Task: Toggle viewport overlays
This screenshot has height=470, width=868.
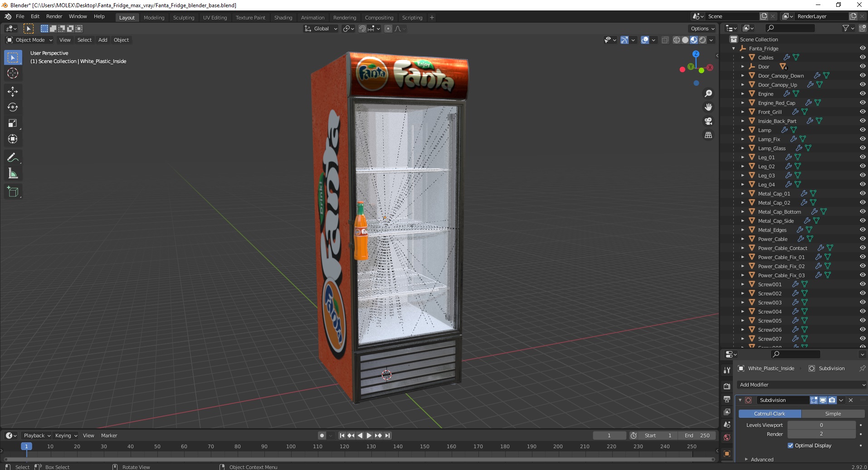Action: pyautogui.click(x=645, y=40)
